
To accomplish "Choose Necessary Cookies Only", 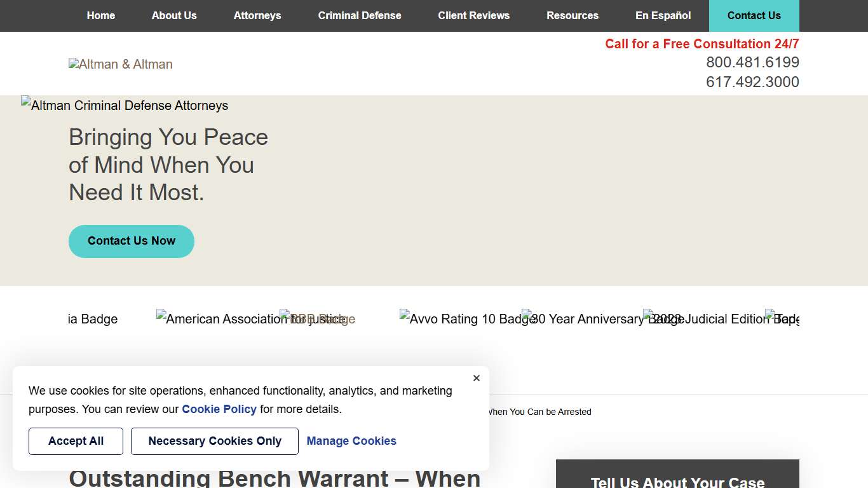I will [214, 441].
